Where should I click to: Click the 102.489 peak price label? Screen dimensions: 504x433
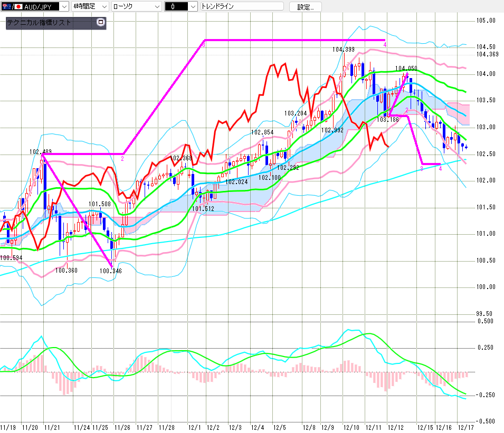40,152
